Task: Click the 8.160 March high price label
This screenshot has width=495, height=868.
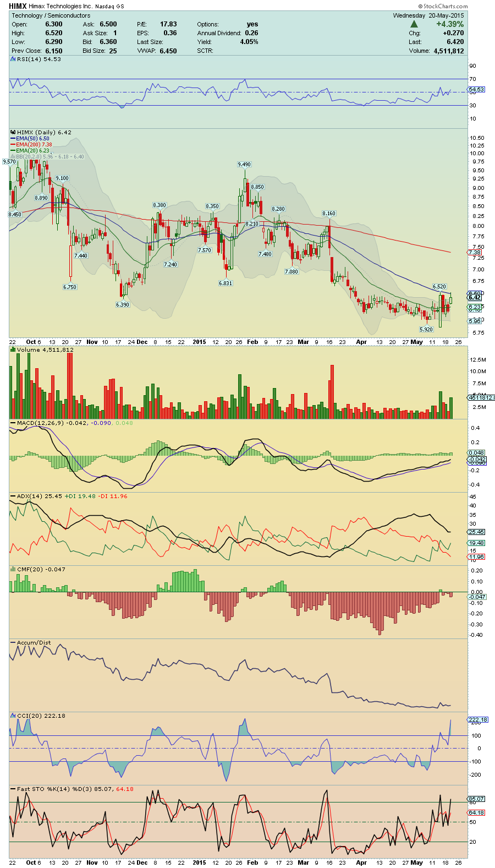Action: 329,213
